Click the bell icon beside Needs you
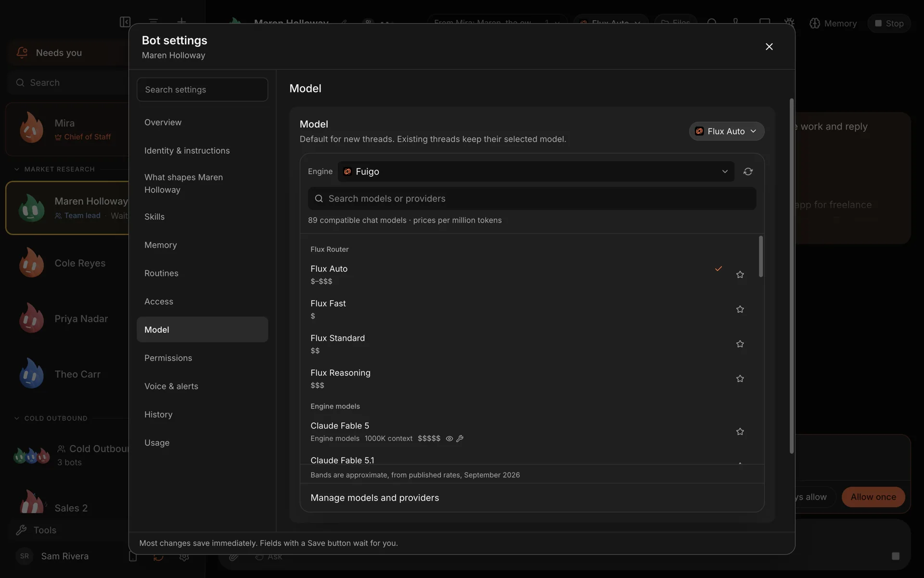The width and height of the screenshot is (924, 578). coord(22,53)
